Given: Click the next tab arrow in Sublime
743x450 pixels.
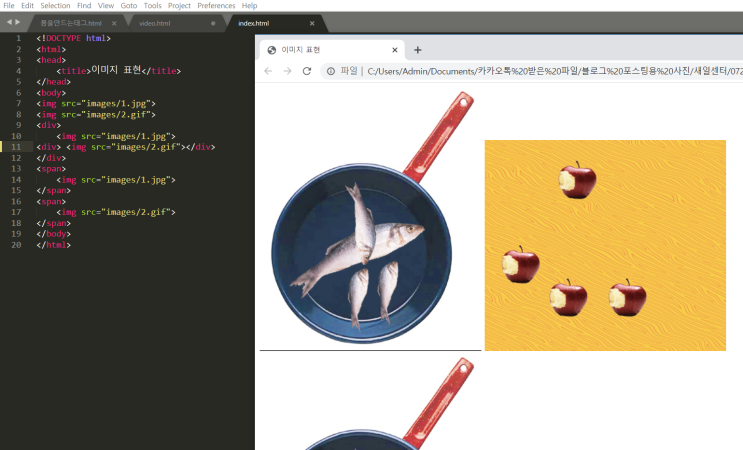Looking at the screenshot, I should tap(18, 22).
